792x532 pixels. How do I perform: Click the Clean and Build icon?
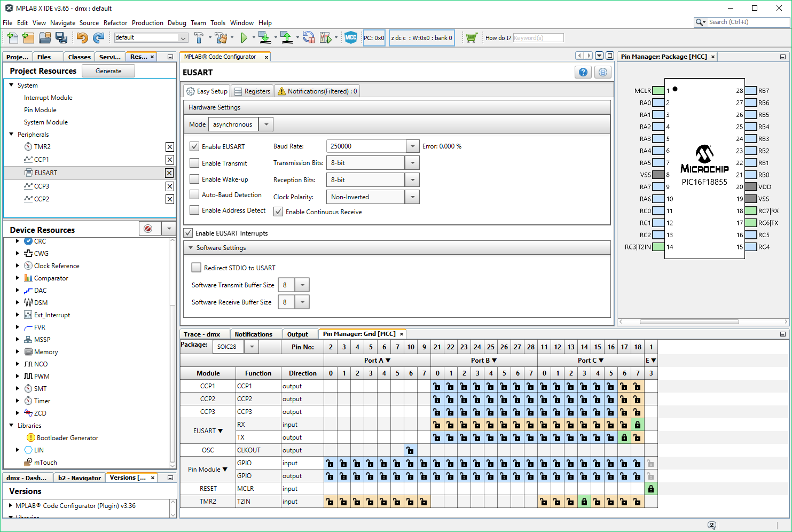[x=221, y=37]
